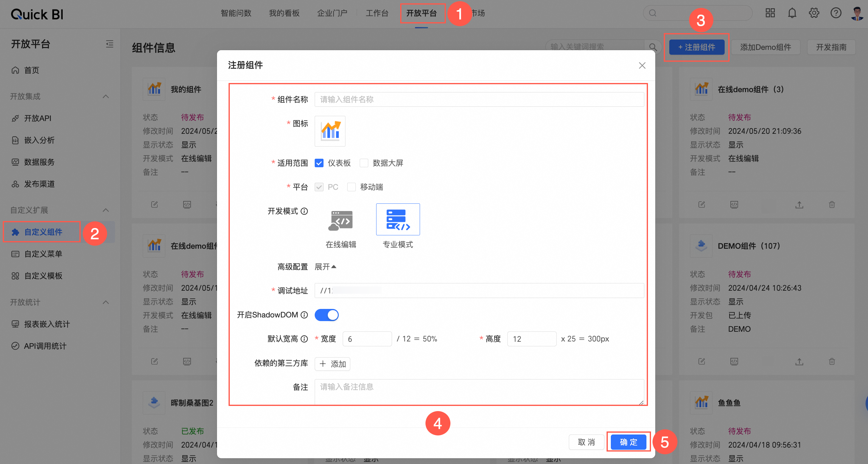Focus the 高度 input field
Viewport: 868px width, 464px height.
pyautogui.click(x=532, y=339)
